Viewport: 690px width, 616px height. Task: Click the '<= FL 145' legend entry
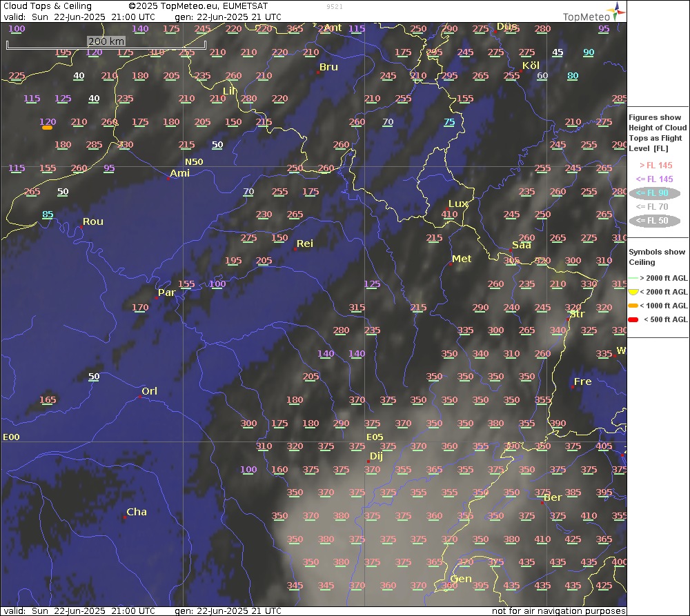tap(654, 179)
